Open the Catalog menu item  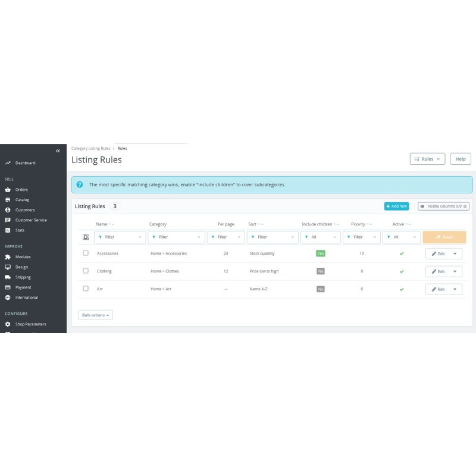tap(22, 200)
